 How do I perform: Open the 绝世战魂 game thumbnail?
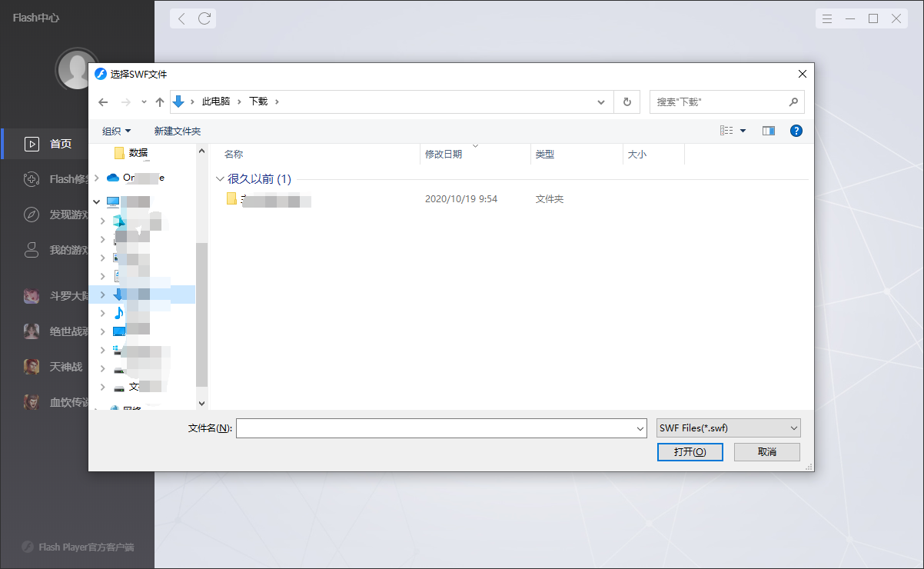32,331
